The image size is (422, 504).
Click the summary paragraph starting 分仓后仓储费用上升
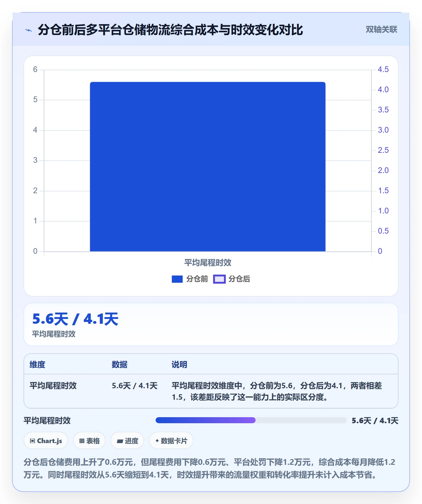[x=209, y=468]
